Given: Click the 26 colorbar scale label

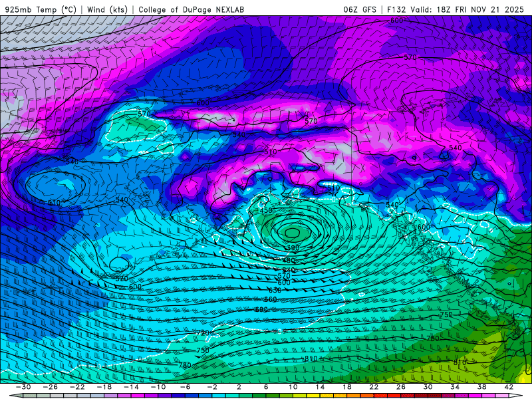Looking at the screenshot, I should pos(401,387).
